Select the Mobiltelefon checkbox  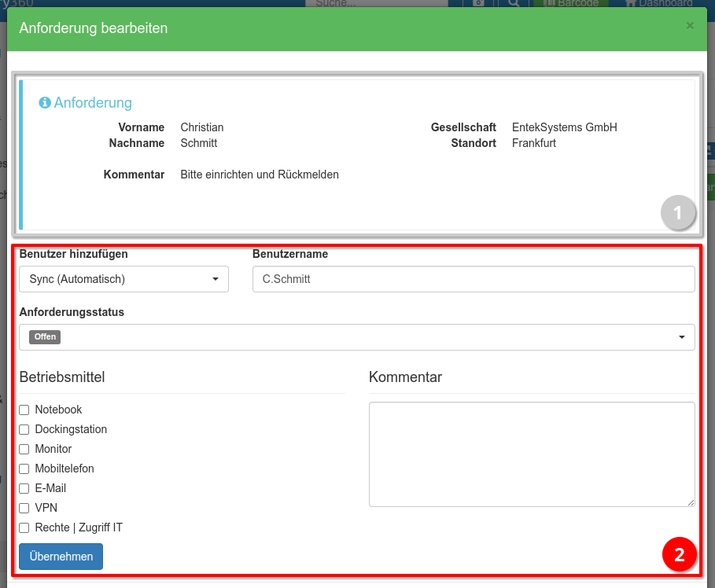click(24, 469)
